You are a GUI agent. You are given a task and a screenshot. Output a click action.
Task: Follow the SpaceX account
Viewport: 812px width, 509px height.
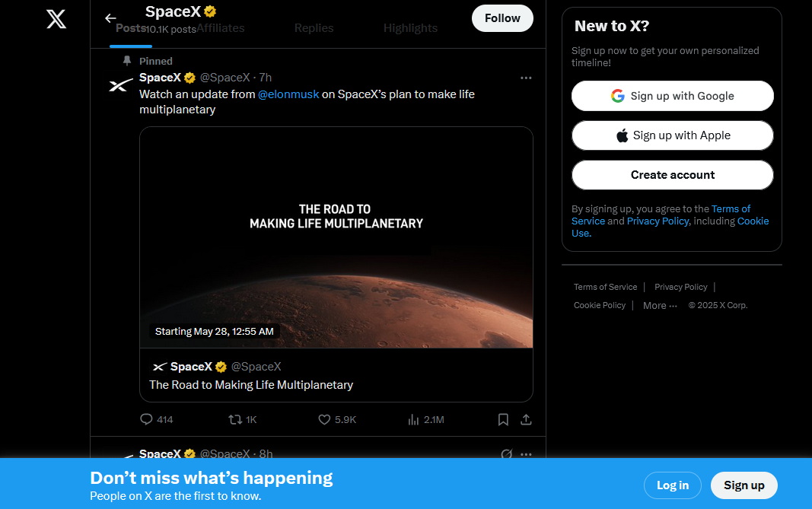click(502, 18)
